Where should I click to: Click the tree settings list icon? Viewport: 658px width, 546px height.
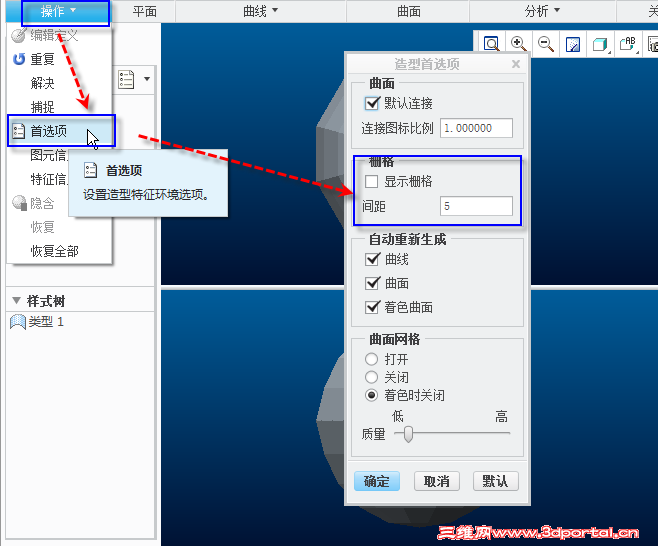click(126, 79)
